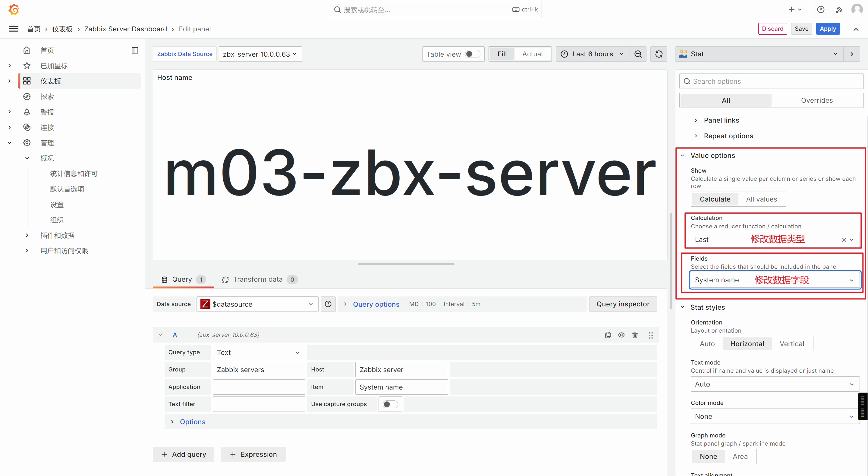Set orientation to Vertical

(x=791, y=344)
